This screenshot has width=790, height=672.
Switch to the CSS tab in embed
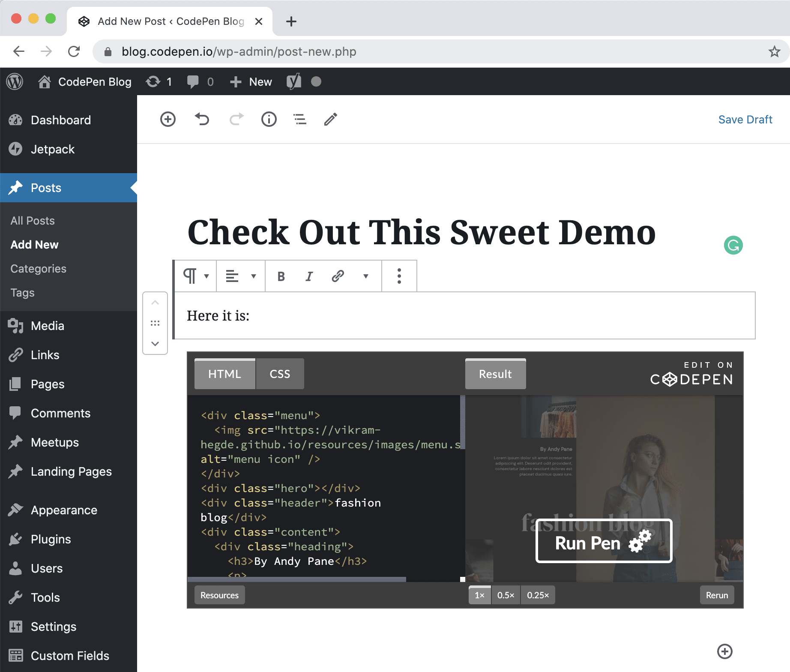(x=280, y=373)
